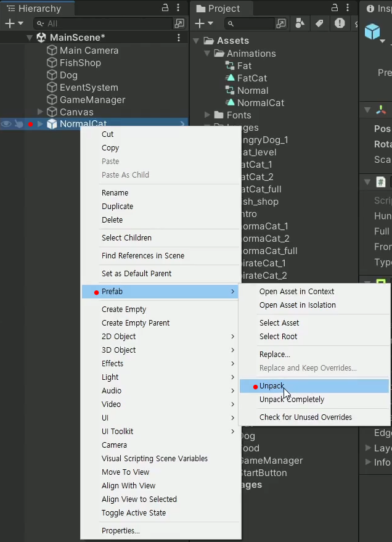
Task: Click Camera in the context menu
Action: (x=161, y=445)
